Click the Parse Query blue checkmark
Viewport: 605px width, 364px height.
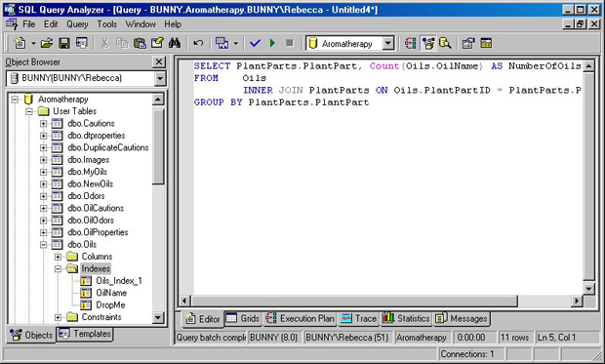(255, 43)
